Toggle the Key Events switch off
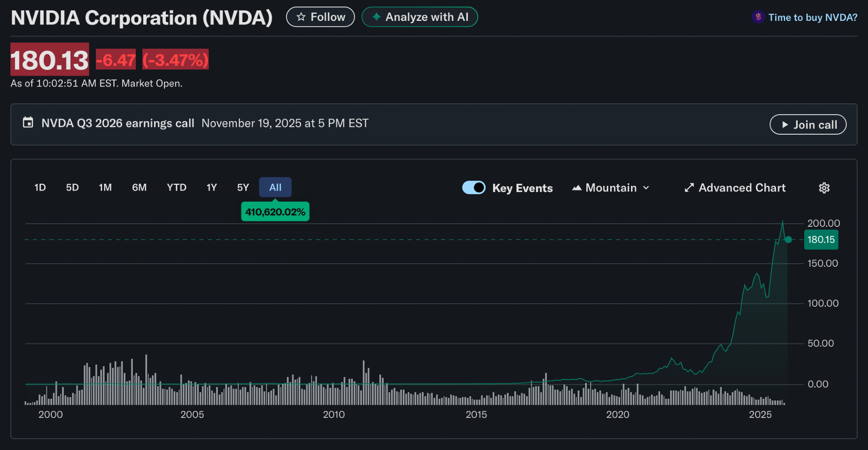The height and width of the screenshot is (450, 868). pos(473,187)
